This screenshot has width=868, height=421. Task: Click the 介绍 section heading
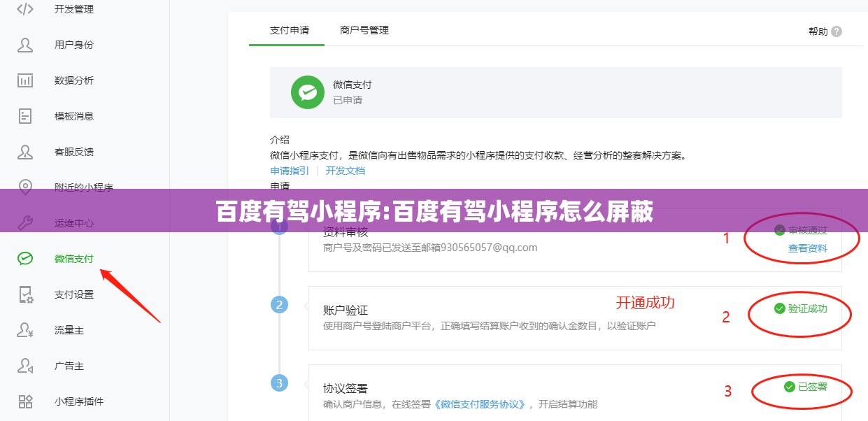(x=280, y=140)
